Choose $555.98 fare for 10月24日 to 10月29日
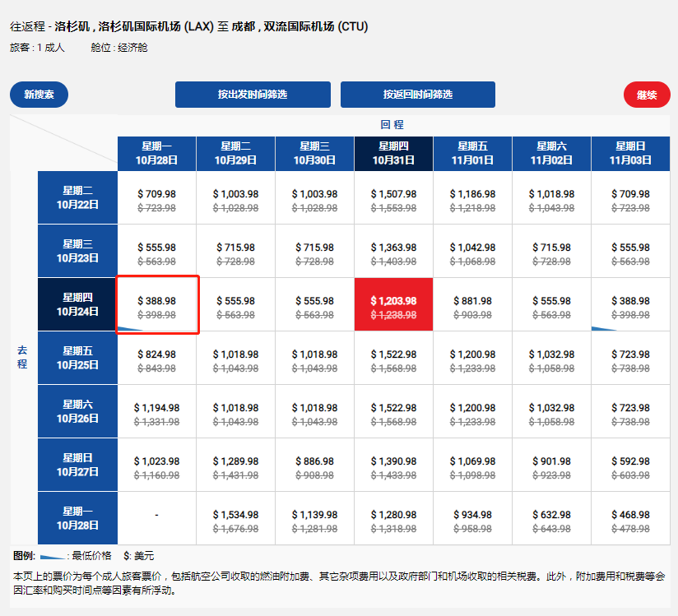 (235, 304)
